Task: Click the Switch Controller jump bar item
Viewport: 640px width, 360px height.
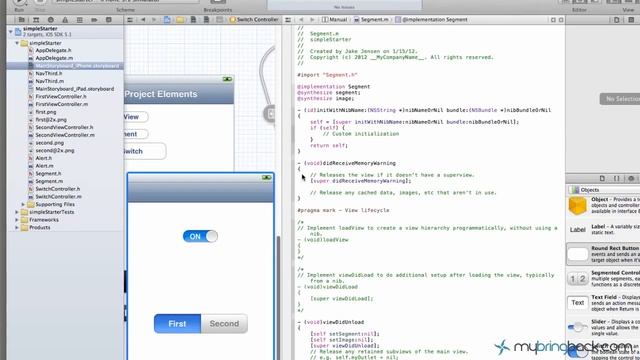Action: click(x=254, y=20)
